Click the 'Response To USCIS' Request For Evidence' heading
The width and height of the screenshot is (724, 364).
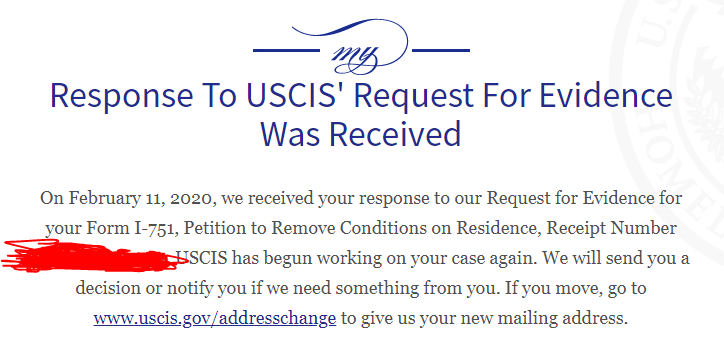(361, 96)
